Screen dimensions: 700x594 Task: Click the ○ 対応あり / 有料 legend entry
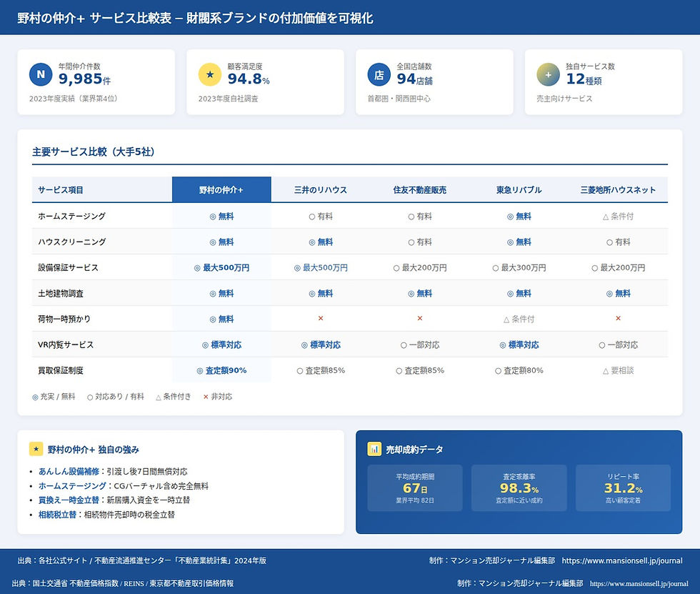[x=116, y=397]
